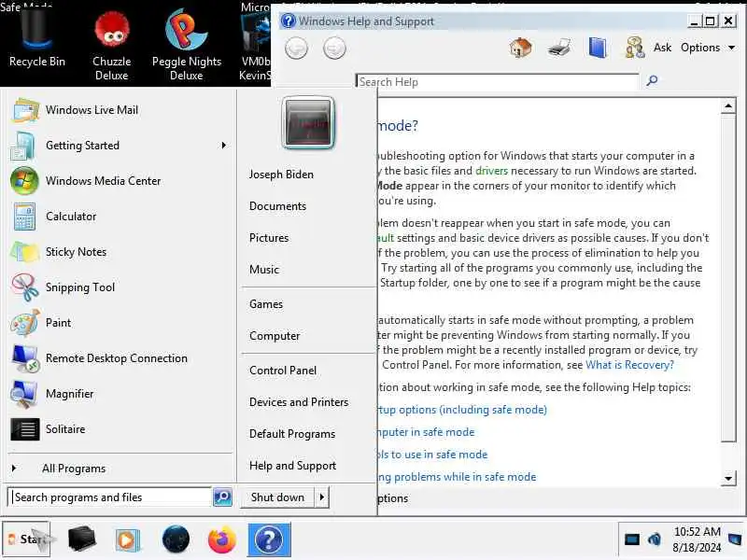Viewport: 747px width, 560px height.
Task: Launch Getting Started from Start menu
Action: pyautogui.click(x=120, y=146)
